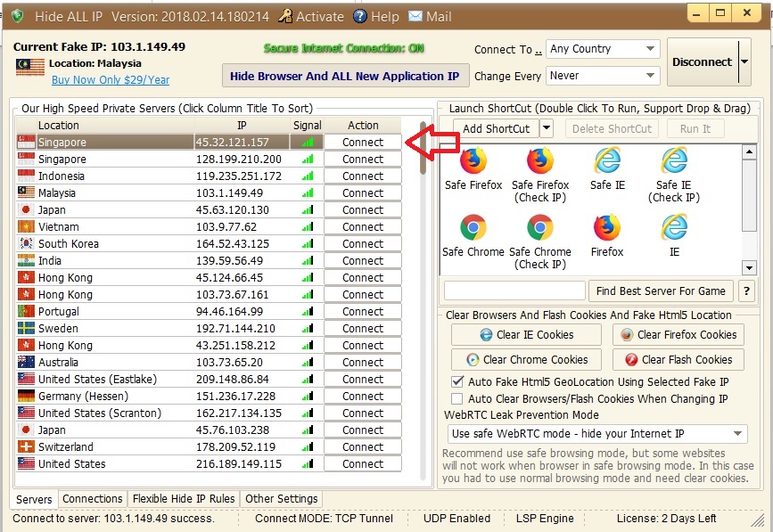Screen dimensions: 773x532
Task: Click the Indonesia flag icon in server list
Action: [26, 176]
